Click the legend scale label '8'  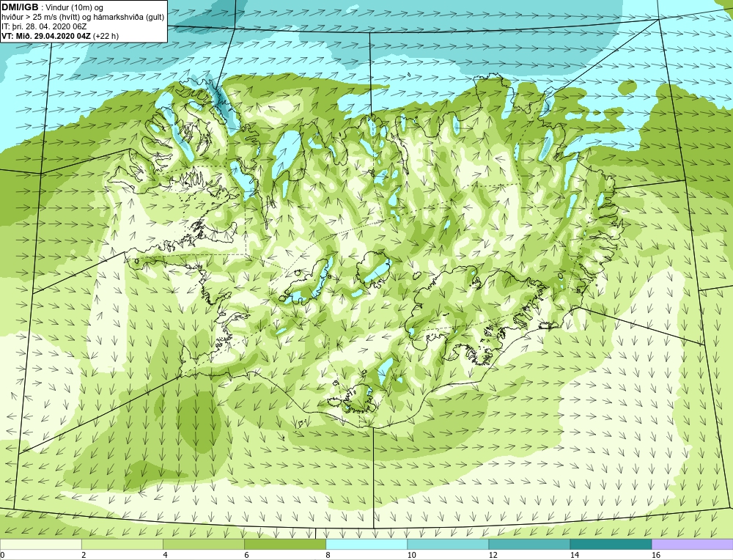tap(328, 556)
